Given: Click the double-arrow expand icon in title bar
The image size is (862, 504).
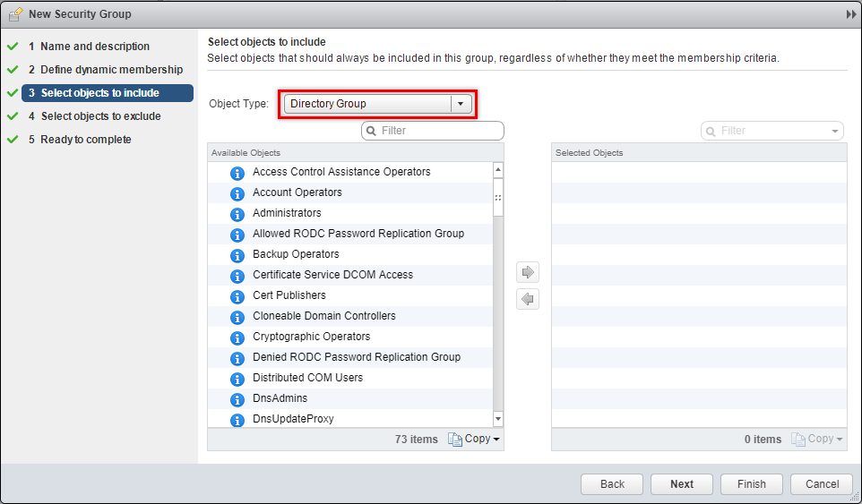Looking at the screenshot, I should [850, 14].
